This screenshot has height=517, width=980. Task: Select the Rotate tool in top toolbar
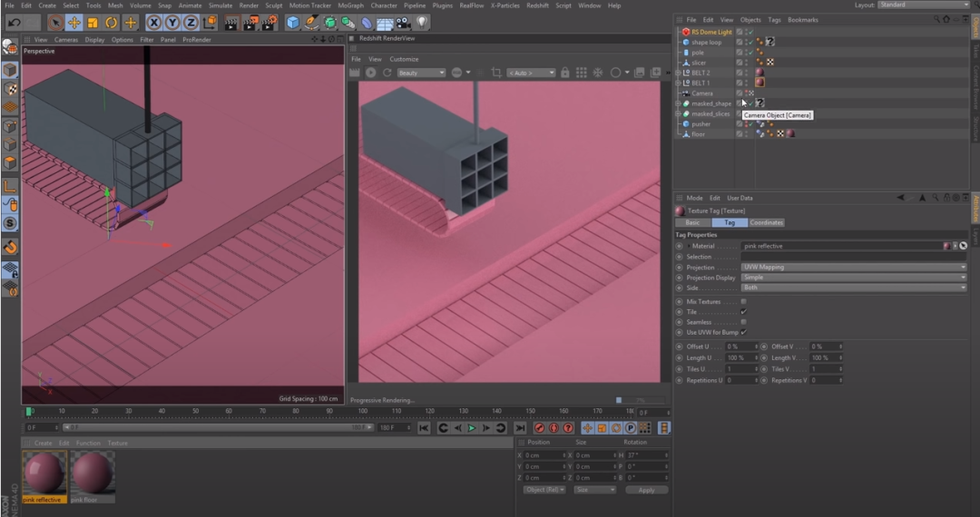point(112,23)
